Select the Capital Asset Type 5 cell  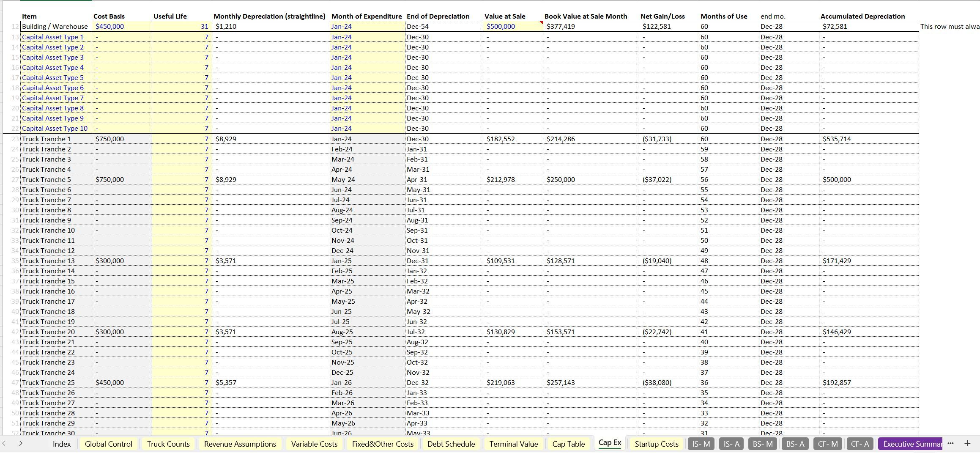56,77
